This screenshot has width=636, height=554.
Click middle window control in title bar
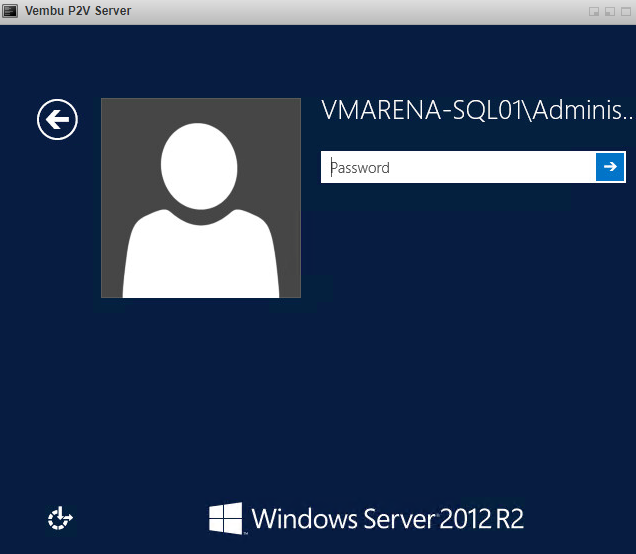click(x=610, y=12)
